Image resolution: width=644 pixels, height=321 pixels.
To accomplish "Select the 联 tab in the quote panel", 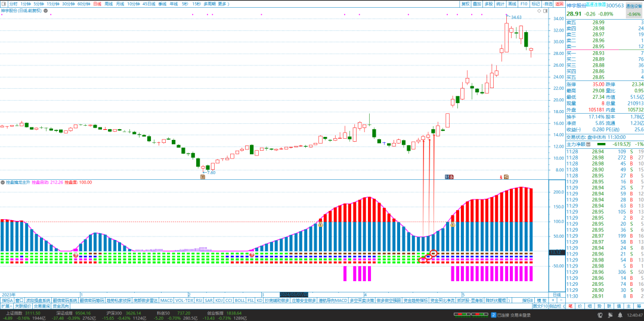I will tap(610, 306).
